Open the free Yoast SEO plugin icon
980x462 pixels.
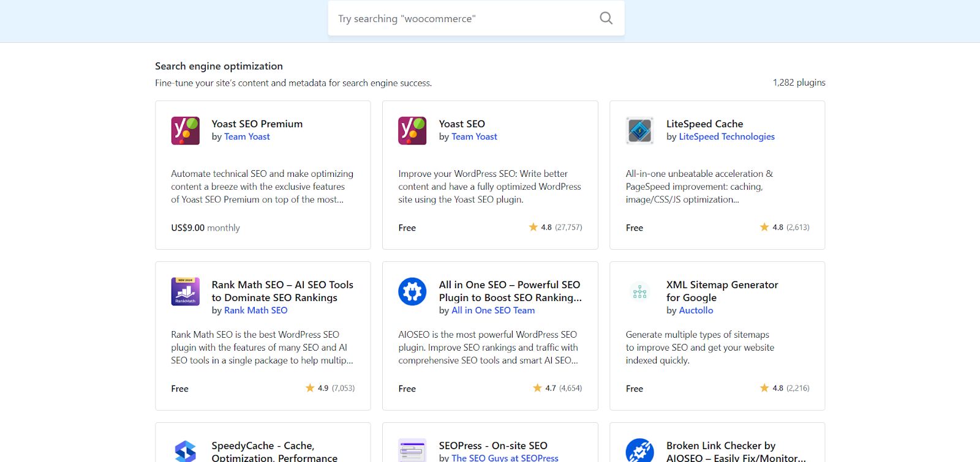[412, 130]
